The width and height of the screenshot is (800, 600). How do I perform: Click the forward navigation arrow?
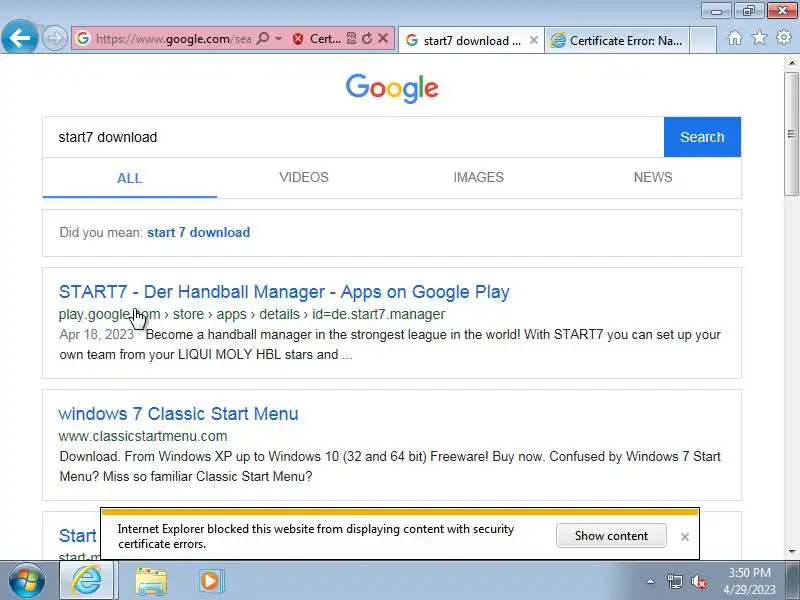pos(55,38)
